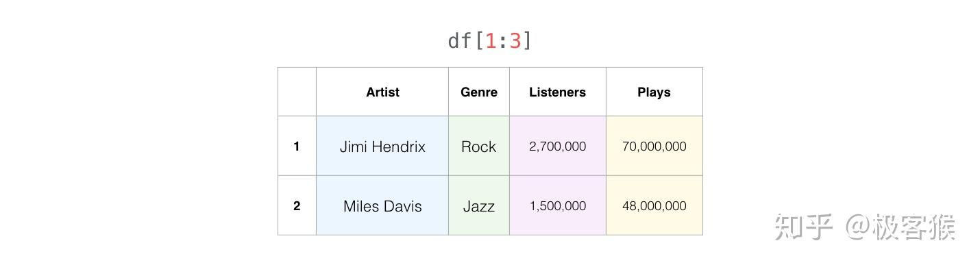This screenshot has height=267, width=980.
Task: Click the empty top-left header cell
Action: 297,92
